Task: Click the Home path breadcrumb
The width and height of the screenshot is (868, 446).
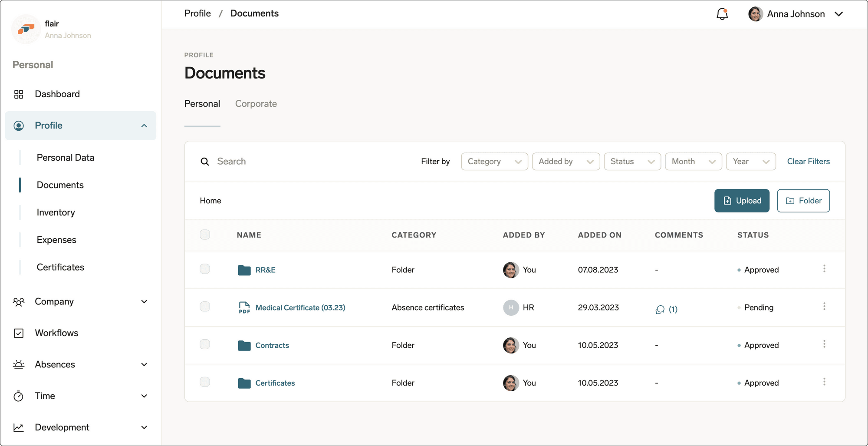Action: tap(210, 201)
